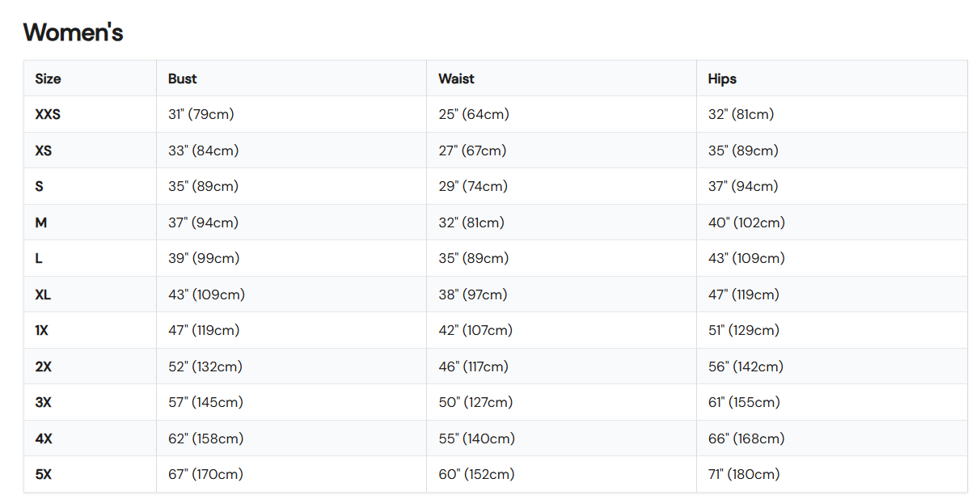Click the Bust column header

[183, 78]
